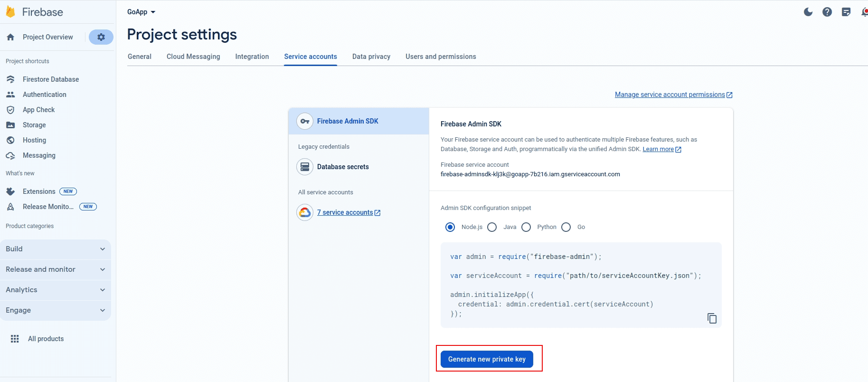Open Manage service account permissions link

[x=670, y=95]
